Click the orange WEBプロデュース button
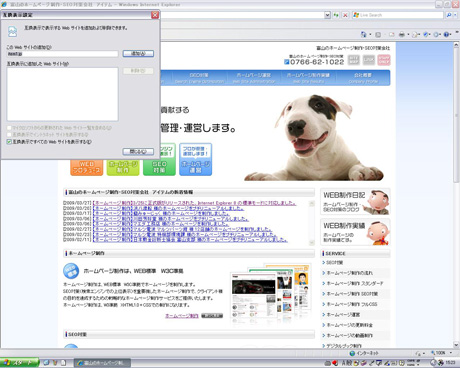The height and width of the screenshot is (368, 460). [x=87, y=167]
